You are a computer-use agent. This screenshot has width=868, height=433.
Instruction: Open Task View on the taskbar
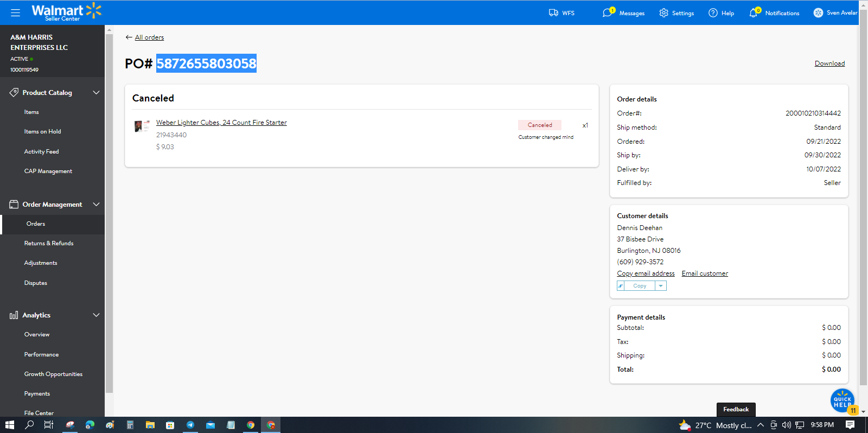(x=49, y=425)
